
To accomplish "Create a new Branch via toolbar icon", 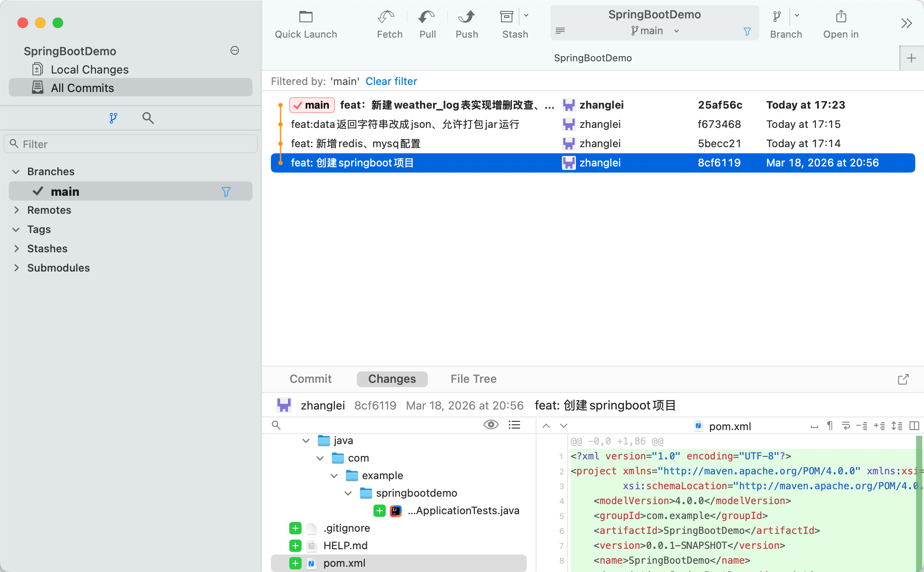I will tap(777, 18).
